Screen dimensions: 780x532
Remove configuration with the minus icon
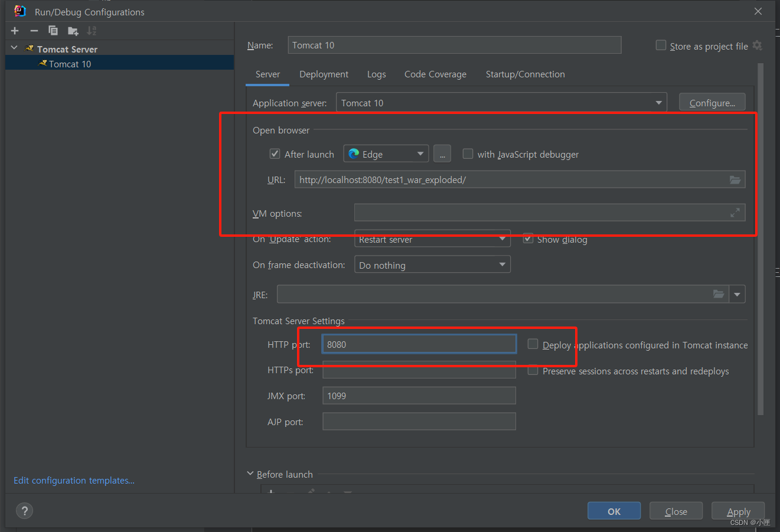coord(34,31)
